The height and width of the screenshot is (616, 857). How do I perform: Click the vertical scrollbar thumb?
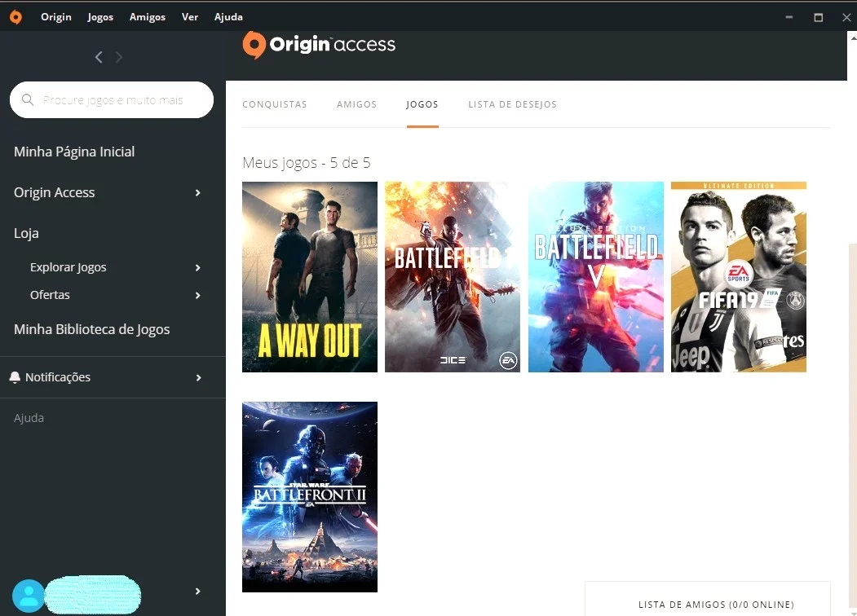coord(852,426)
